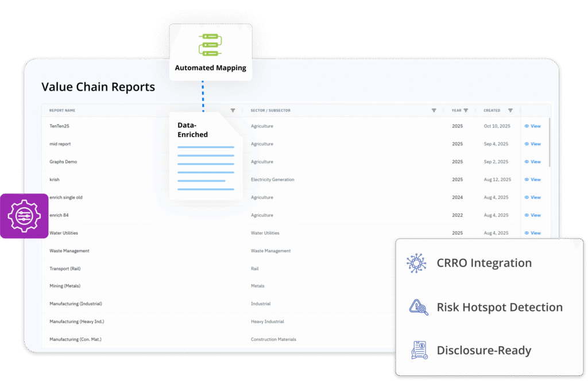Click the eye icon in krish row
588x381 pixels.
coord(527,180)
